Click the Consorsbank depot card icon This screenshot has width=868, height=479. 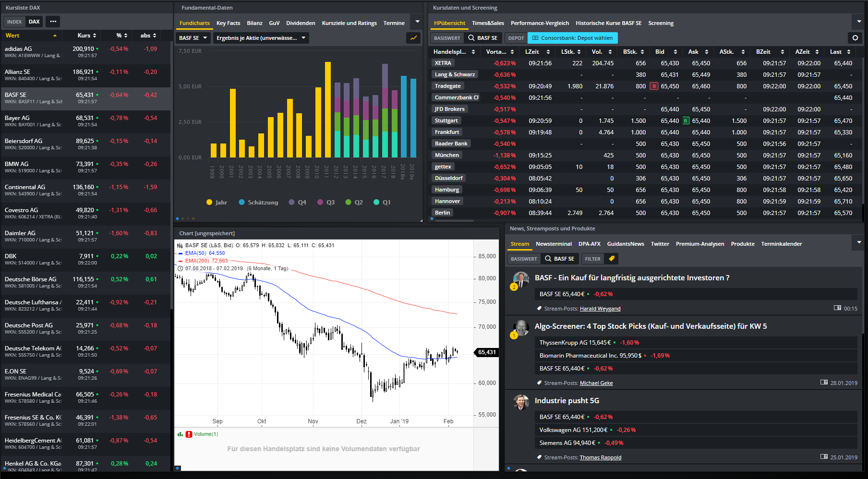[x=534, y=38]
